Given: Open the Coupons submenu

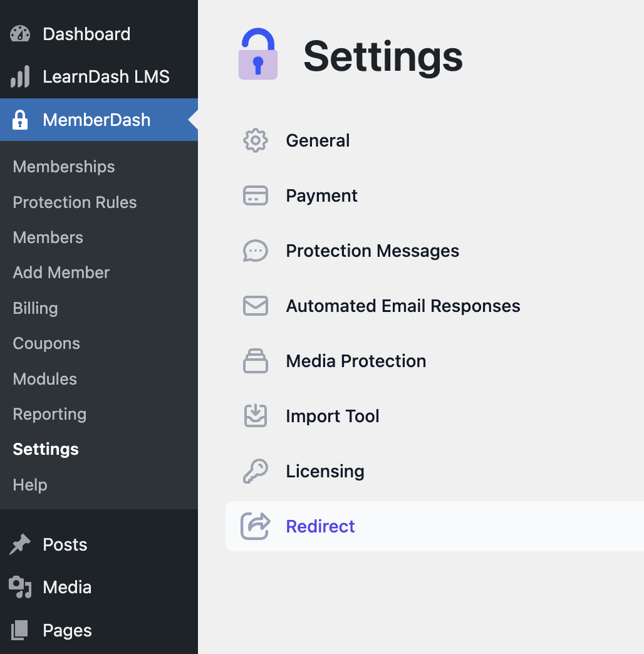Looking at the screenshot, I should coord(46,344).
